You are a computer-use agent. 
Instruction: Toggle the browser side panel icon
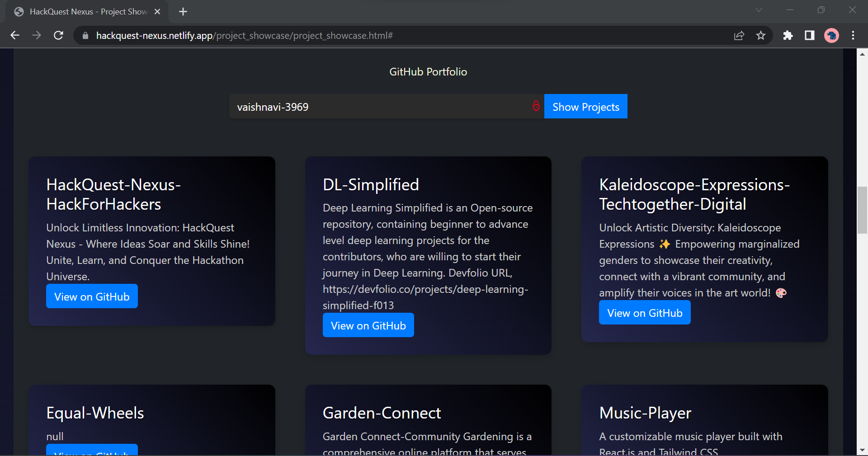[x=810, y=35]
